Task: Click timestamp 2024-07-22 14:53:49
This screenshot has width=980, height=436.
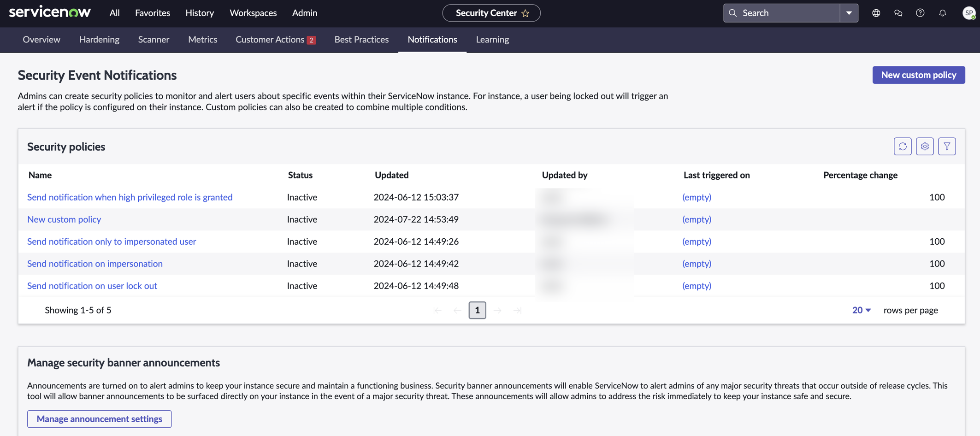Action: click(416, 219)
